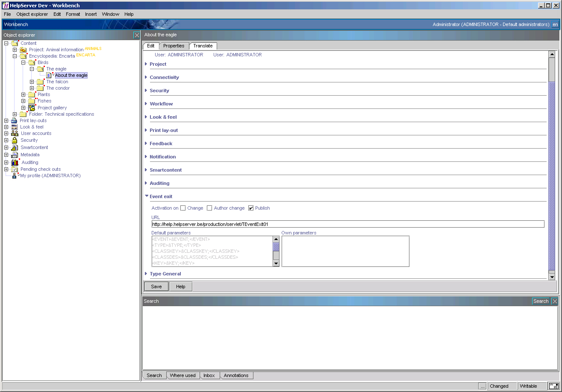
Task: Select the Look & feel panel icon
Action: click(14, 127)
